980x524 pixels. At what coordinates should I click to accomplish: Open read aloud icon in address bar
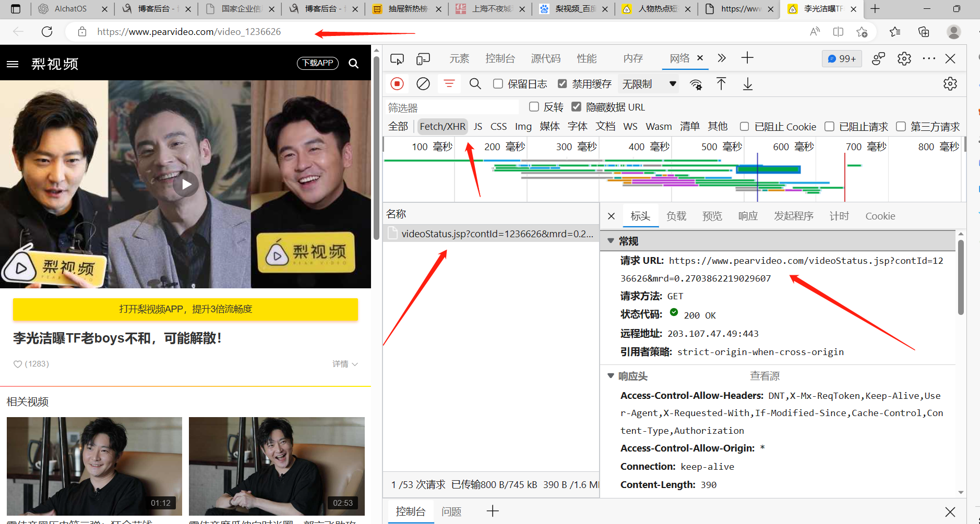click(x=815, y=32)
